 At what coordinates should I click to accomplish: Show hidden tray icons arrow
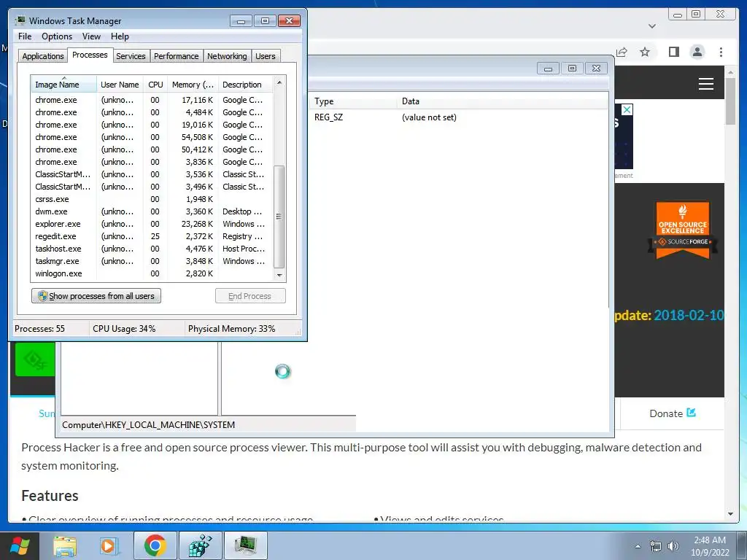pyautogui.click(x=638, y=546)
